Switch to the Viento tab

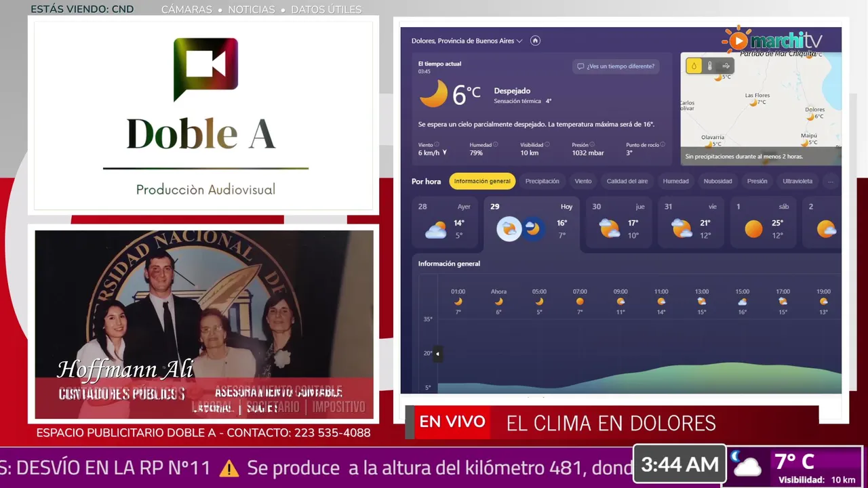(x=583, y=181)
